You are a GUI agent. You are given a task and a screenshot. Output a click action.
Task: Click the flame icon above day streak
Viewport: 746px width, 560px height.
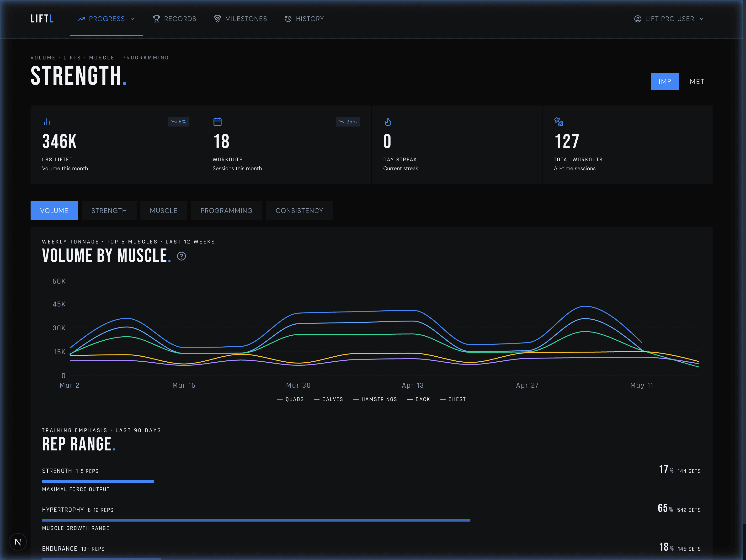[x=388, y=122]
